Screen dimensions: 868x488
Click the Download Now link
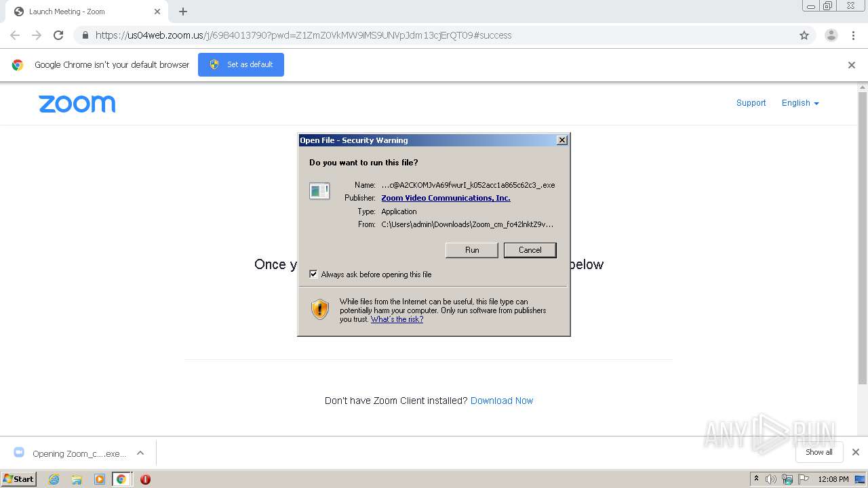point(502,401)
